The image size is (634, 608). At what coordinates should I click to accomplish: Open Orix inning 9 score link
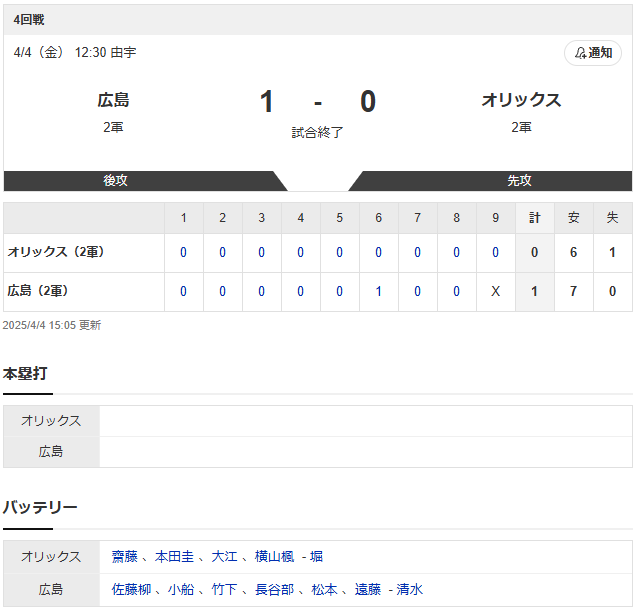(496, 253)
